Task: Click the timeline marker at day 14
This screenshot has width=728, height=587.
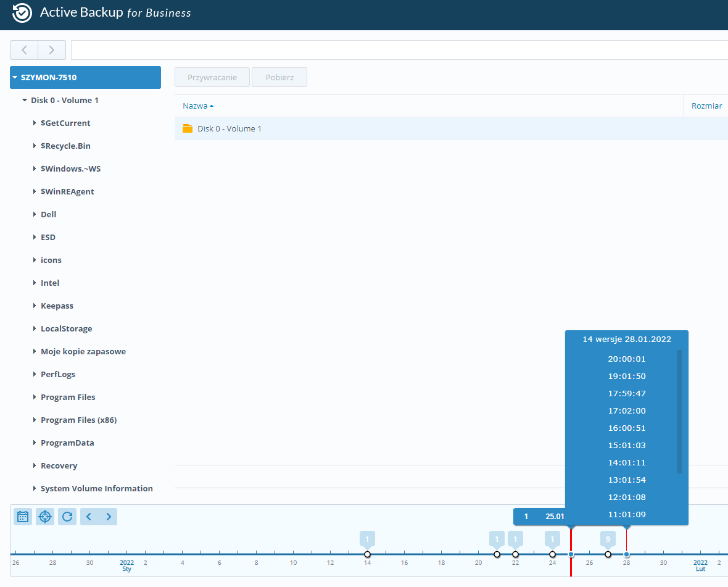Action: coord(367,554)
